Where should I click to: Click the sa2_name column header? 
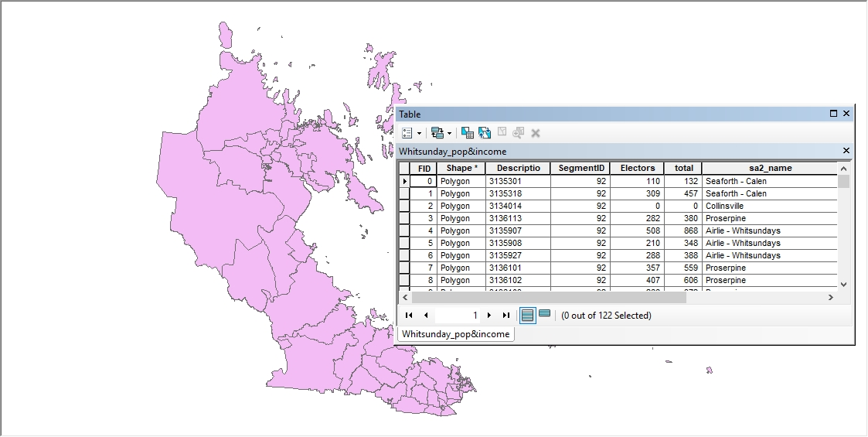point(770,169)
